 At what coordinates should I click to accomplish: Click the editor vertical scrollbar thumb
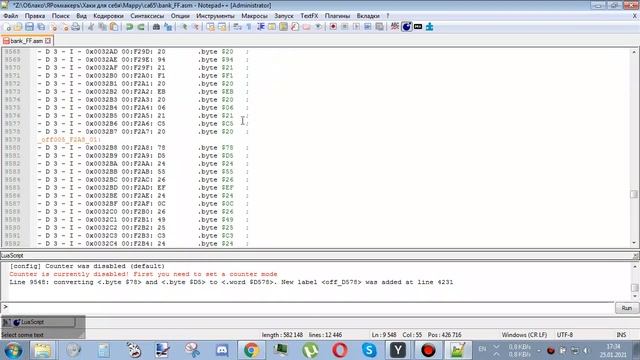pos(634,195)
